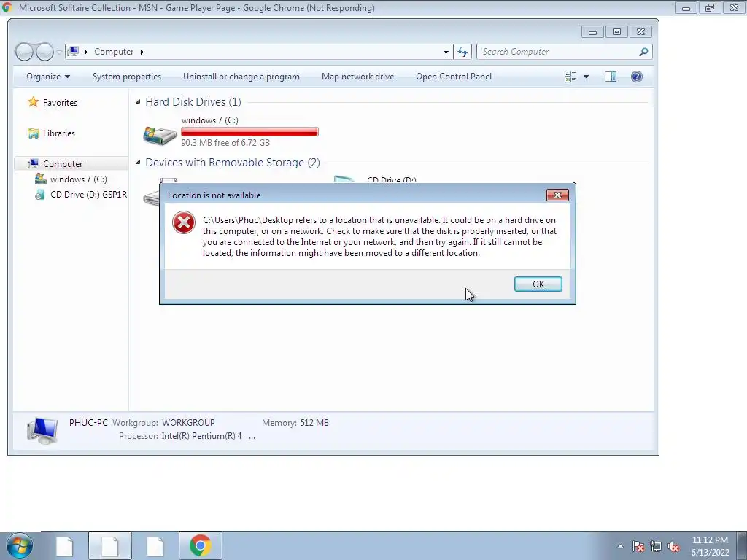Click the PHUC-PC computer icon in details pane

tap(42, 430)
